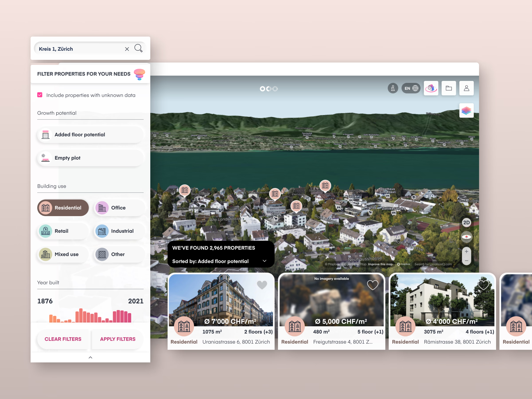
Task: Open the map layers stack icon
Action: tap(466, 111)
